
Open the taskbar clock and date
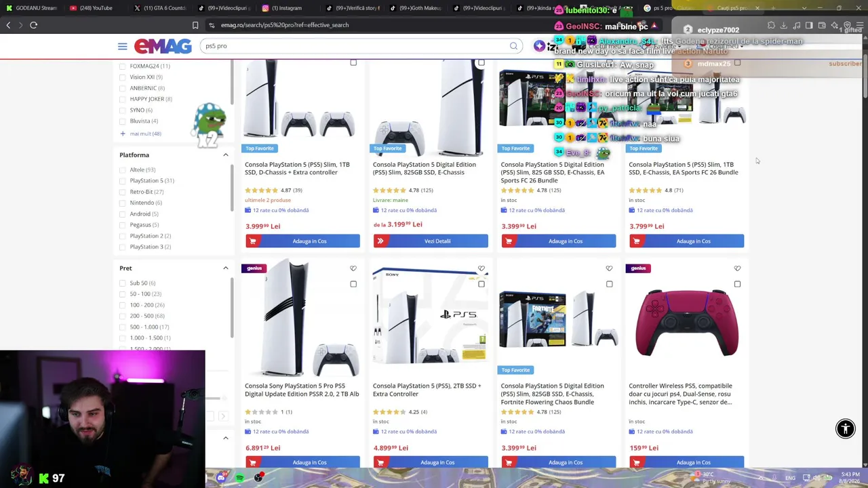click(850, 478)
